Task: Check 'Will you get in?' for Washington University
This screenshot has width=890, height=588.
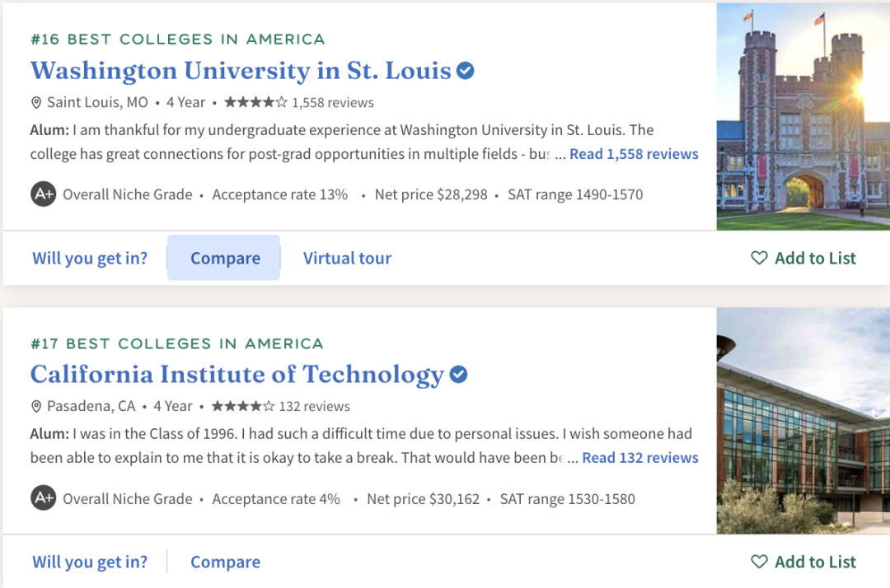Action: (90, 258)
